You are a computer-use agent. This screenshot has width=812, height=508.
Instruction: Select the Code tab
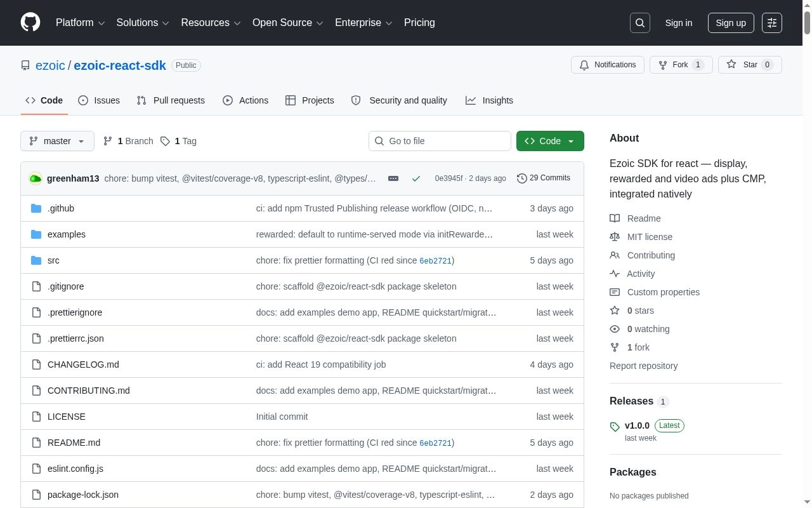[44, 100]
